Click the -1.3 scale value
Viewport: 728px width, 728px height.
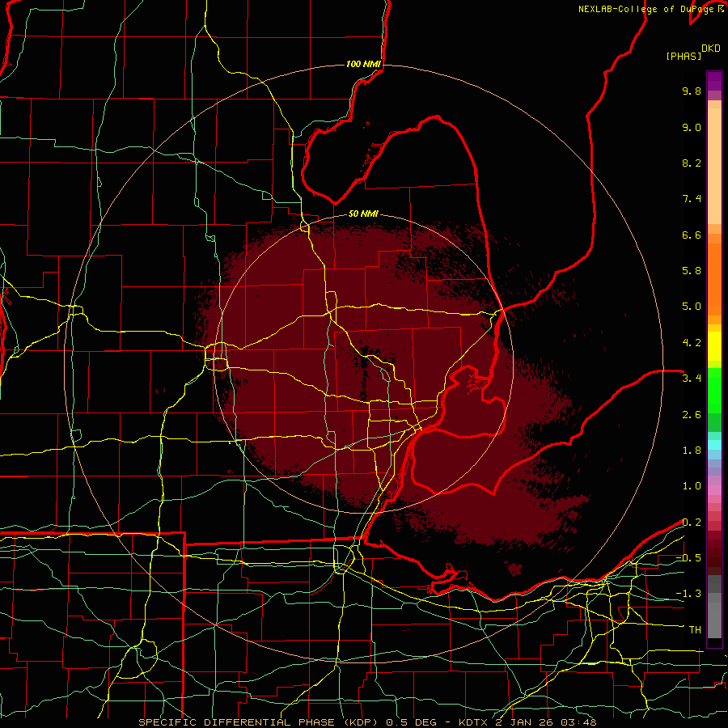pos(688,594)
